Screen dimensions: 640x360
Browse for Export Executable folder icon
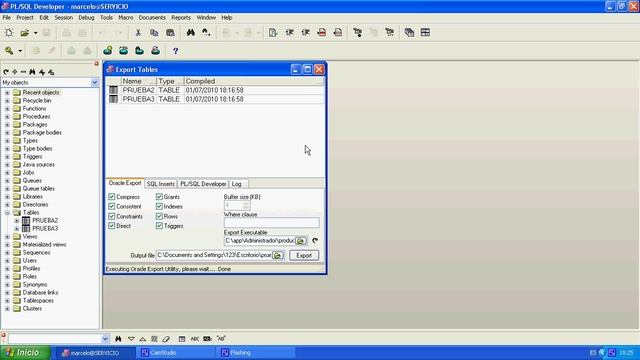coord(301,241)
